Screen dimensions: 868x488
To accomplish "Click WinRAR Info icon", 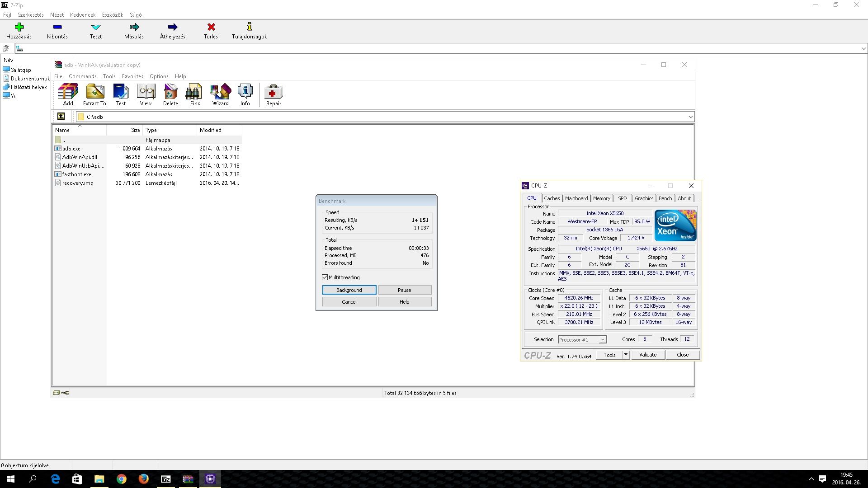I will tap(245, 92).
